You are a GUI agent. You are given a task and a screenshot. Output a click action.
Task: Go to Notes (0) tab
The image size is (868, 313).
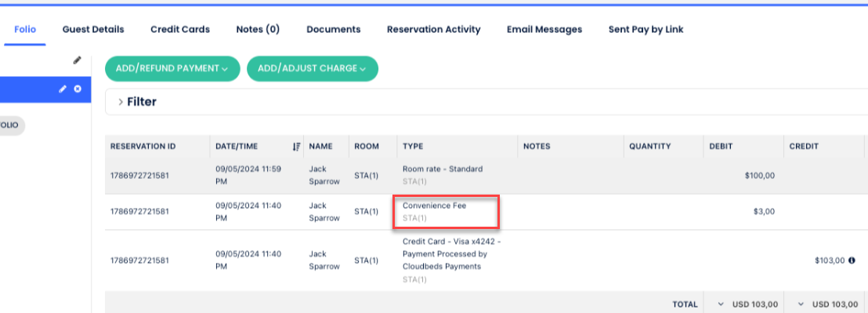258,29
